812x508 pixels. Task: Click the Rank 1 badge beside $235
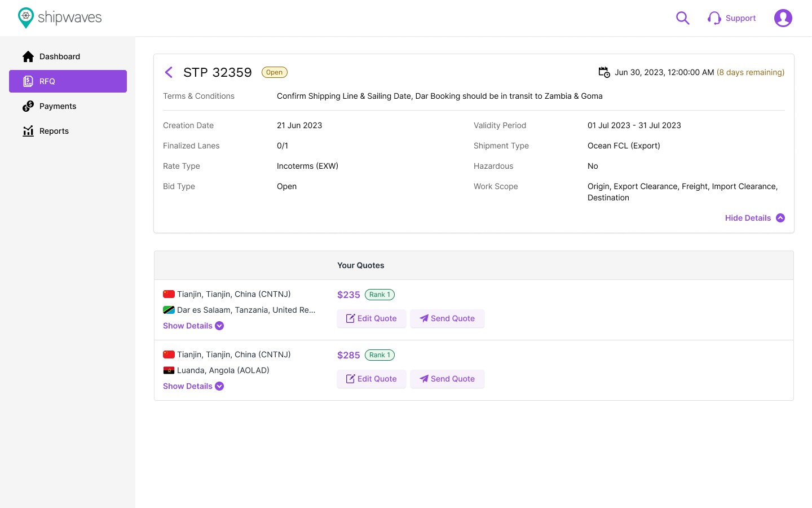tap(380, 295)
